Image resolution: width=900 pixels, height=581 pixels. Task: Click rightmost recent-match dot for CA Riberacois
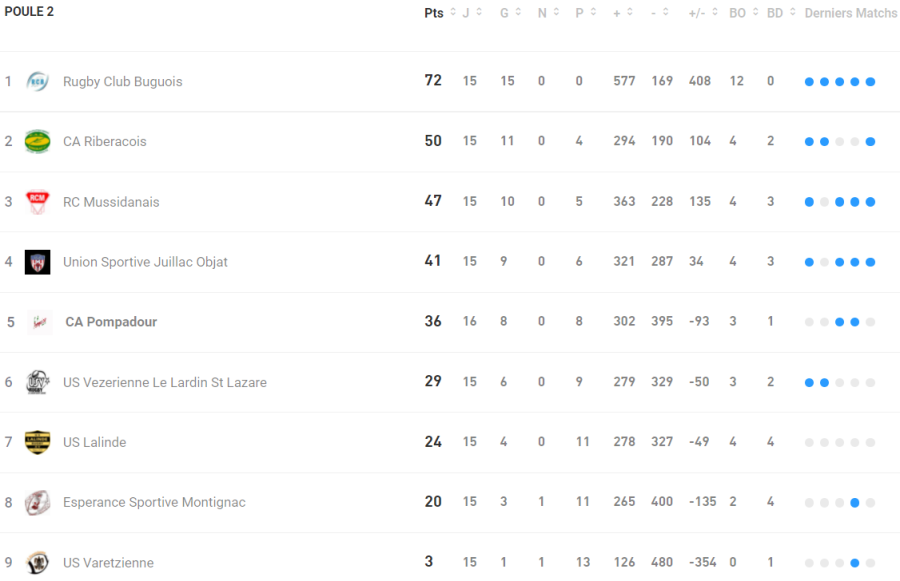click(870, 142)
